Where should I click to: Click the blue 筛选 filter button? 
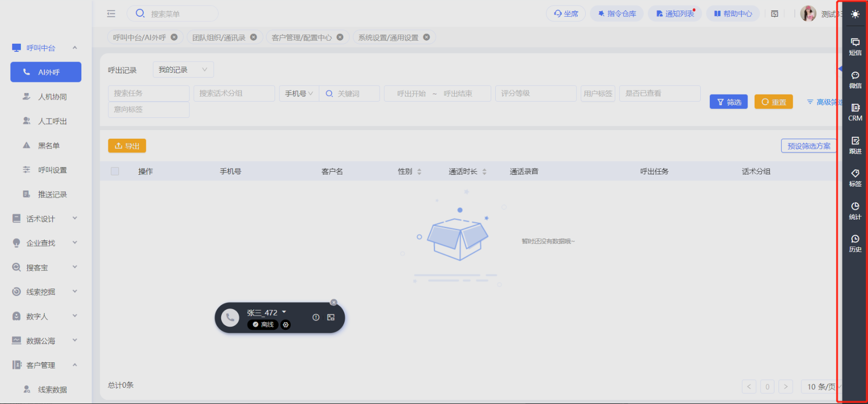pyautogui.click(x=728, y=102)
